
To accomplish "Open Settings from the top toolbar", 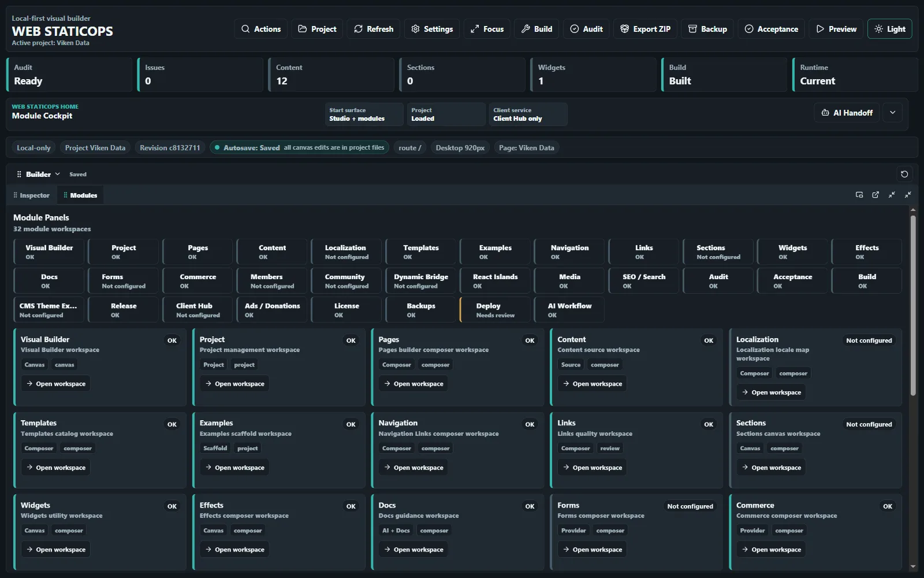I will coord(432,29).
